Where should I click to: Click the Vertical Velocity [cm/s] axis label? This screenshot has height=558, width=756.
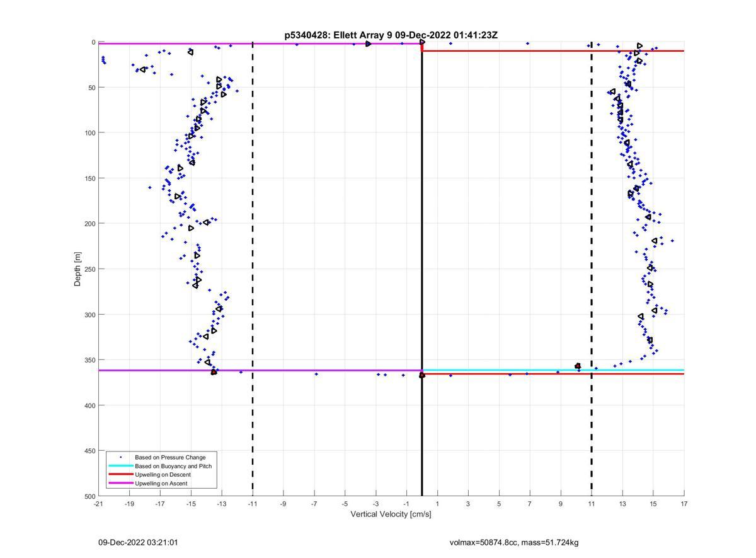391,514
